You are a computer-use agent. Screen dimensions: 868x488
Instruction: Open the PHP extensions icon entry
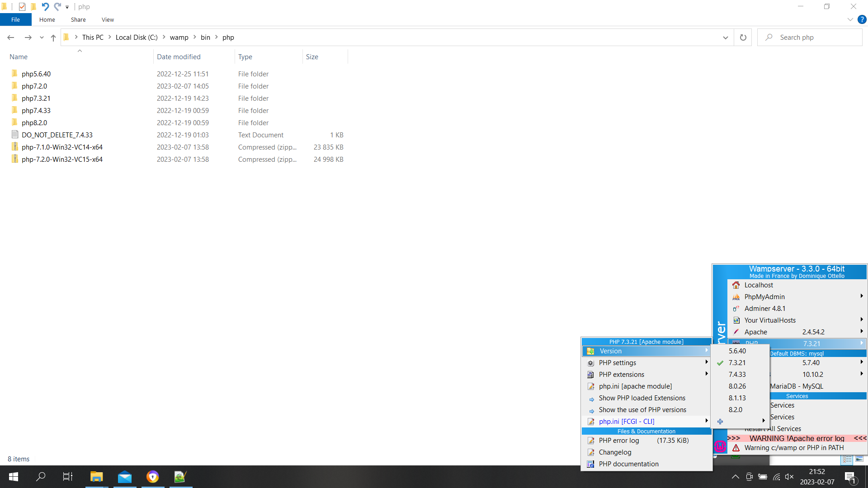(x=590, y=375)
